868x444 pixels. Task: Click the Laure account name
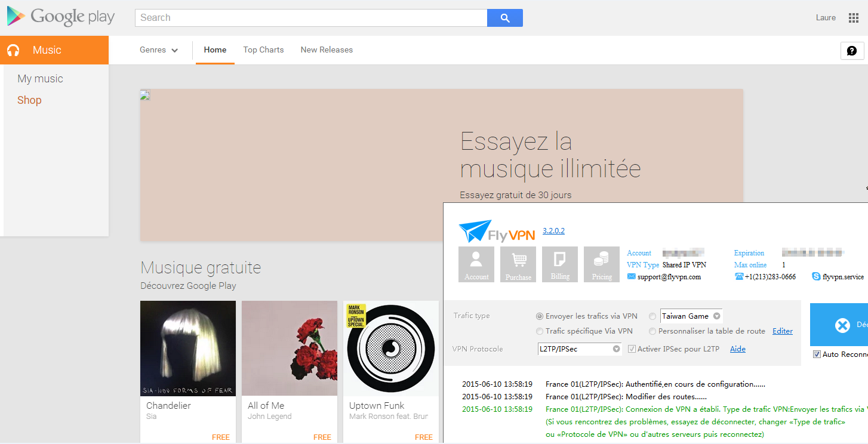point(826,18)
